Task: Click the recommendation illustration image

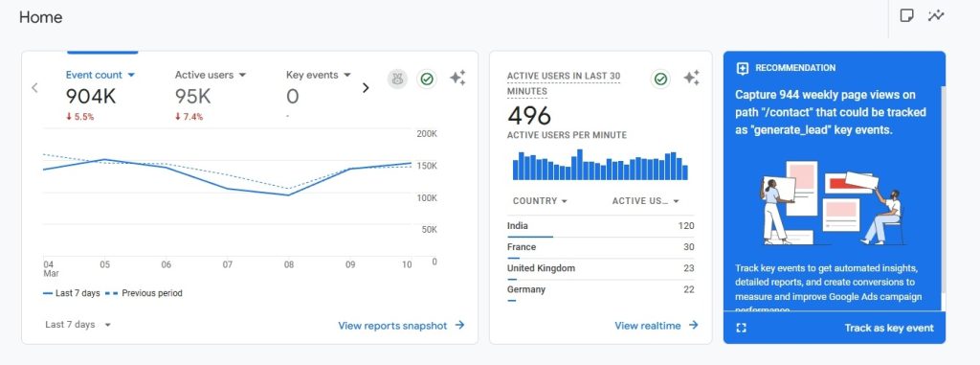Action: [834, 203]
